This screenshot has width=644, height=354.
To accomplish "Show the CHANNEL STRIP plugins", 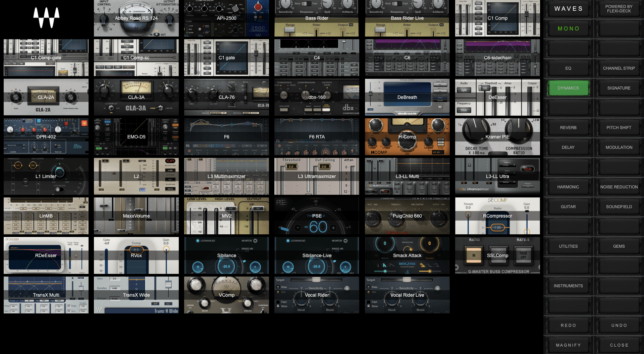I will point(619,68).
